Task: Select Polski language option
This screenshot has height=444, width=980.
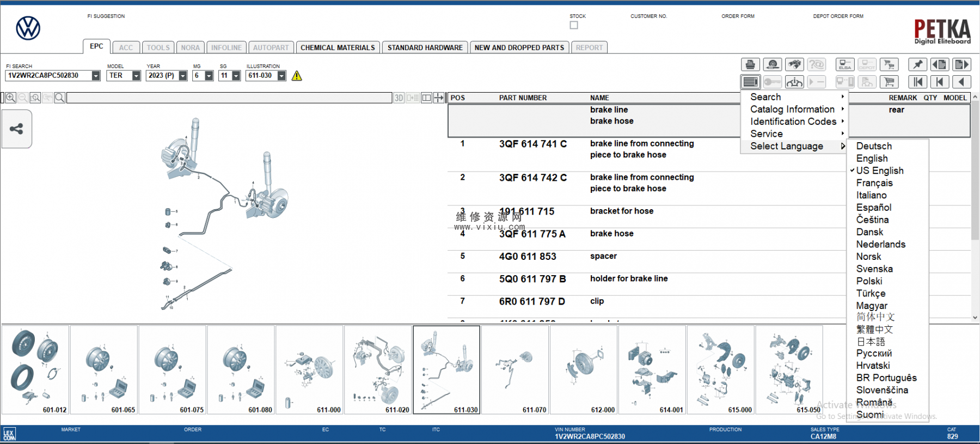Action: (x=869, y=281)
